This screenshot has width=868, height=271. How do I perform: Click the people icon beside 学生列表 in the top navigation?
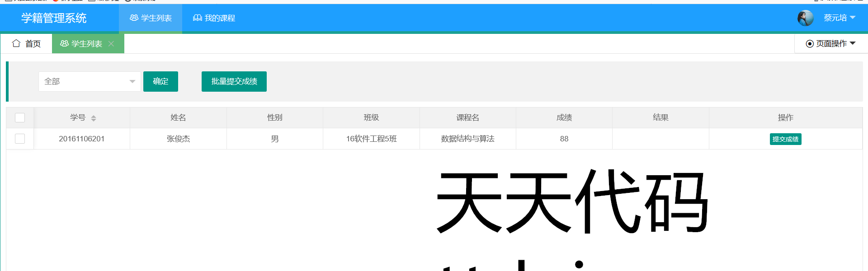pos(134,18)
